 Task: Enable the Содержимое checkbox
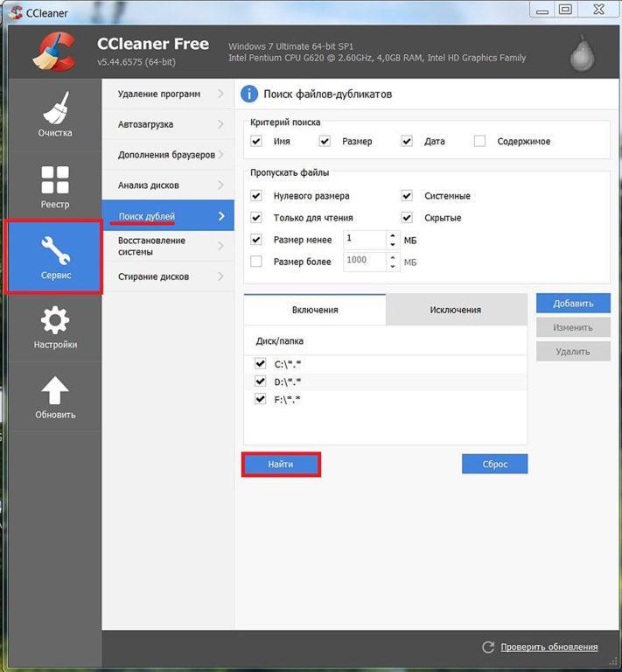479,141
